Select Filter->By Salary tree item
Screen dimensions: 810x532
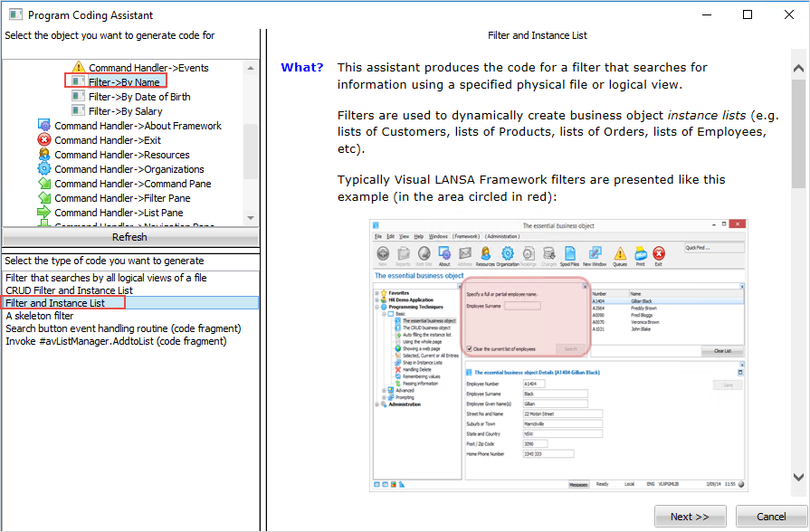[x=126, y=111]
